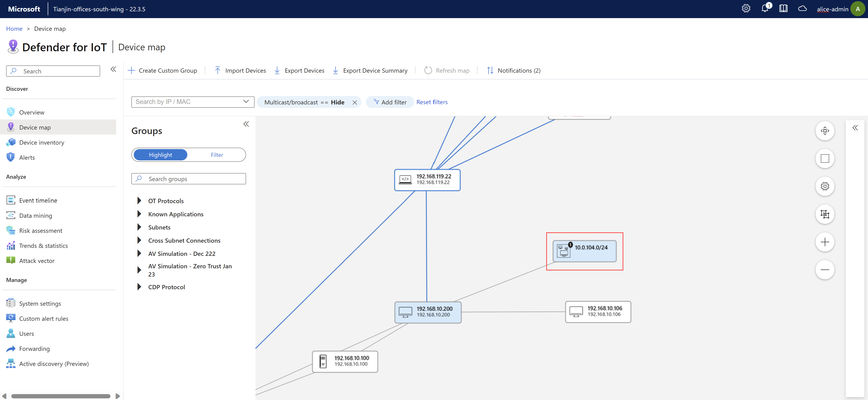Switch to Filter mode in Groups panel
The image size is (868, 400).
216,154
